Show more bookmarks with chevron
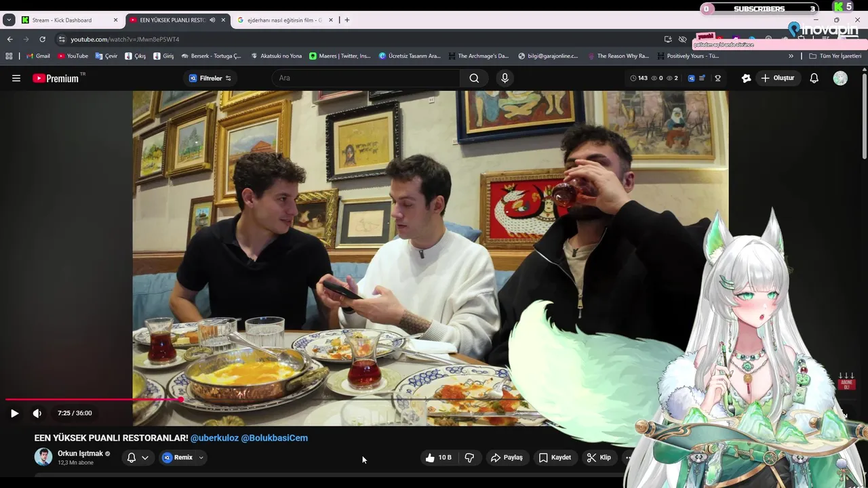This screenshot has height=488, width=868. 791,56
